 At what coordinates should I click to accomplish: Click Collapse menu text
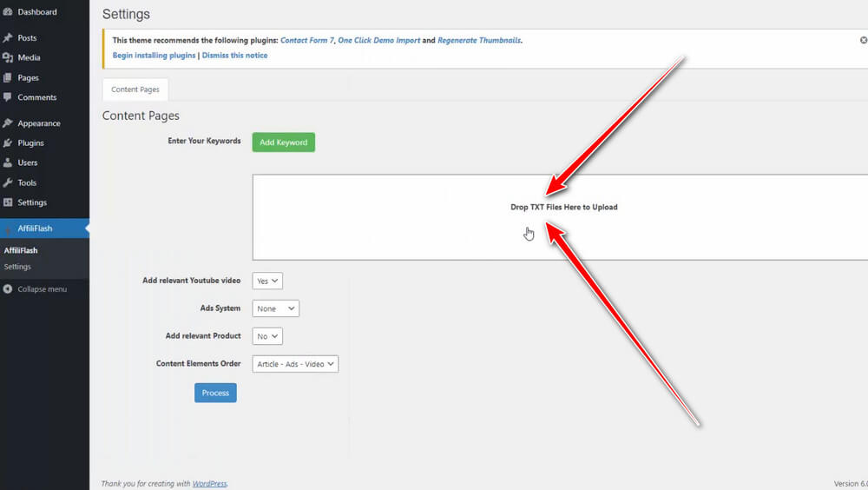pos(42,288)
